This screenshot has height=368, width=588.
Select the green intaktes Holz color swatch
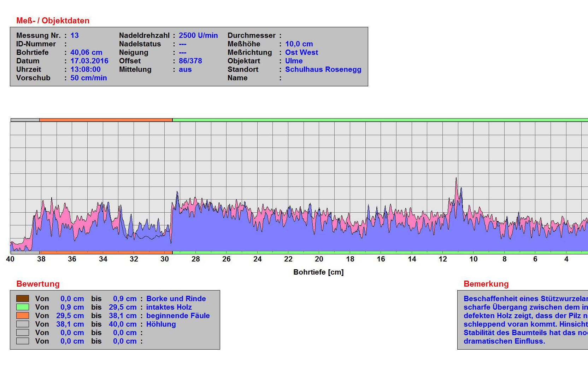(x=23, y=307)
